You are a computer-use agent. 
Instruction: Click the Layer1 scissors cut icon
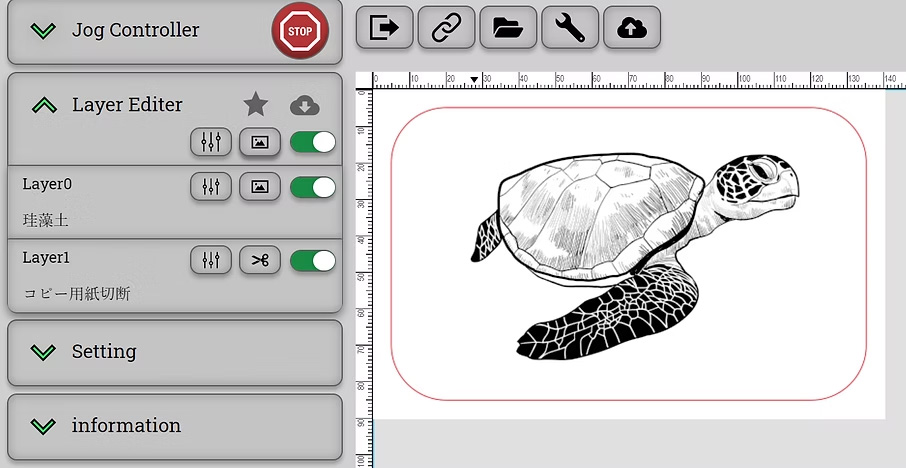[x=260, y=261]
